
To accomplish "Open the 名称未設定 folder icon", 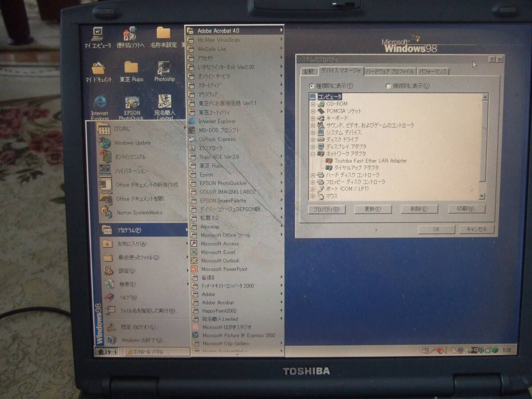I will click(x=164, y=37).
